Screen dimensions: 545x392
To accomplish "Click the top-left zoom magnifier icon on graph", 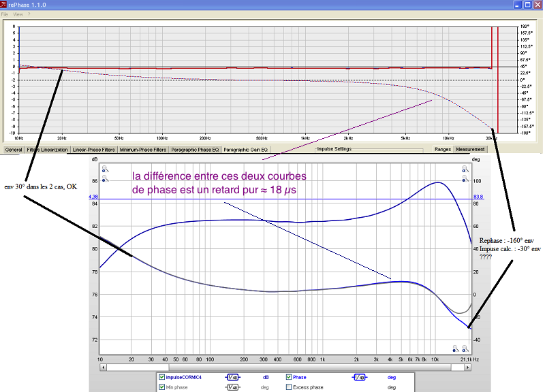I will (105, 169).
